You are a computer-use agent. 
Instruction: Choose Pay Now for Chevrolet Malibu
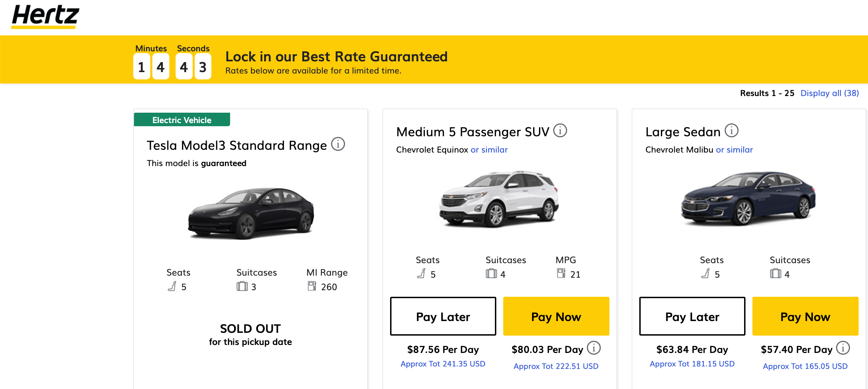[x=805, y=316]
